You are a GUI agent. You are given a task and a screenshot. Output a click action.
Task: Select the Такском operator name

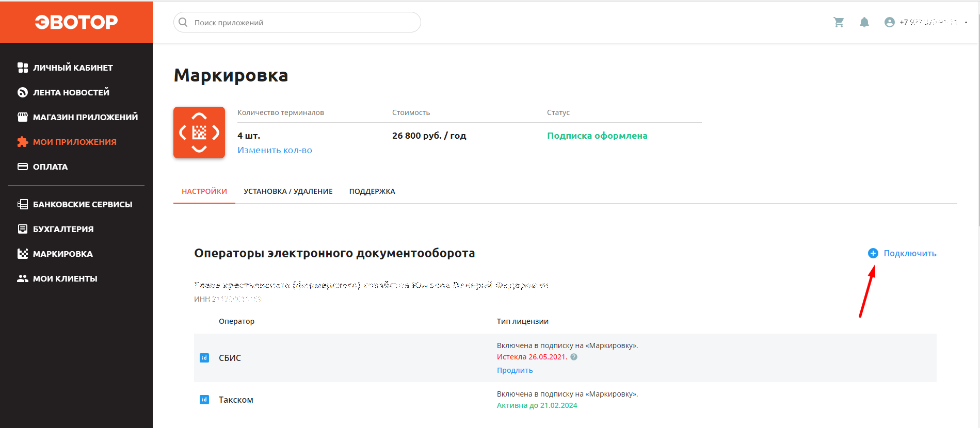[236, 400]
